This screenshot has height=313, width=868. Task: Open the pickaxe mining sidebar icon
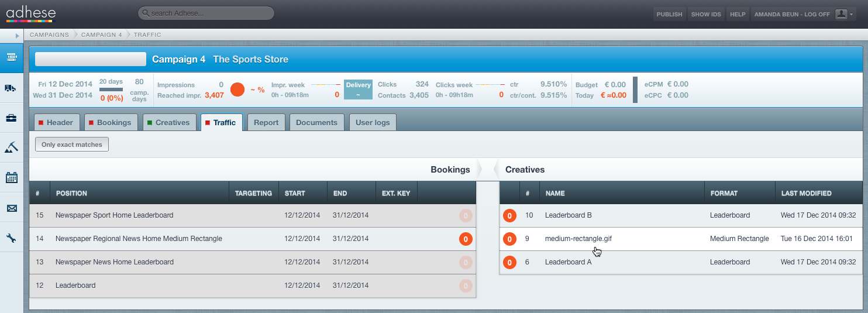tap(12, 147)
